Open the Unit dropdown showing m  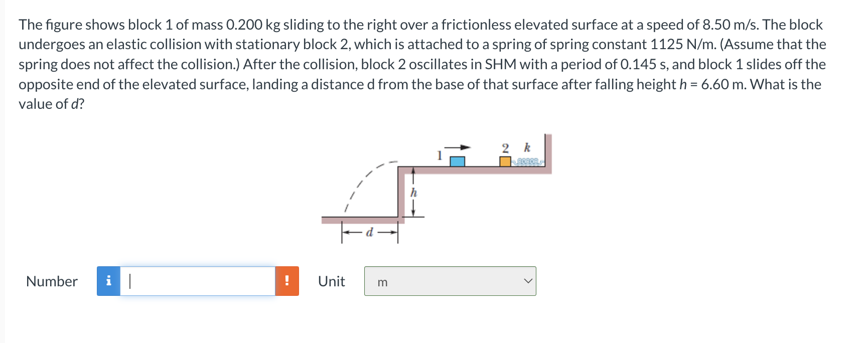[x=450, y=281]
